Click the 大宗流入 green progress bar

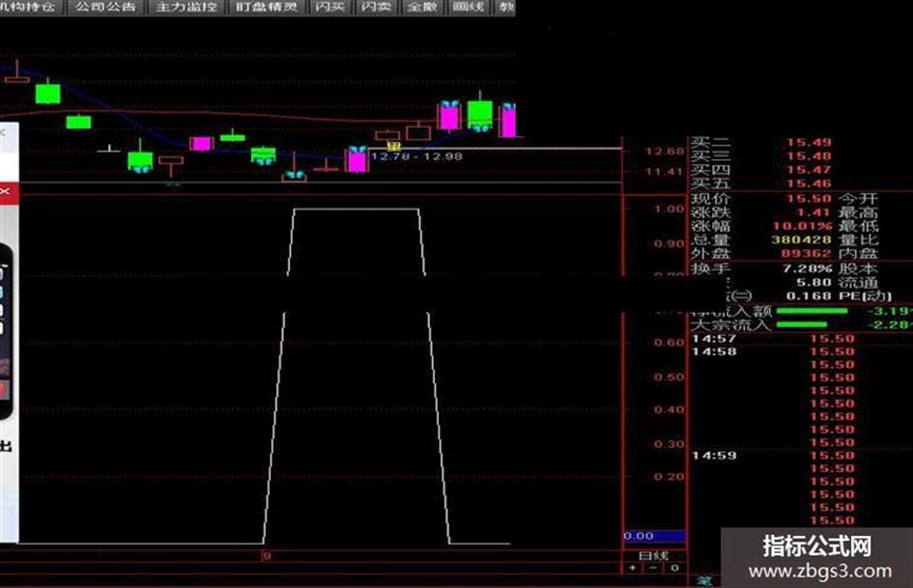802,324
